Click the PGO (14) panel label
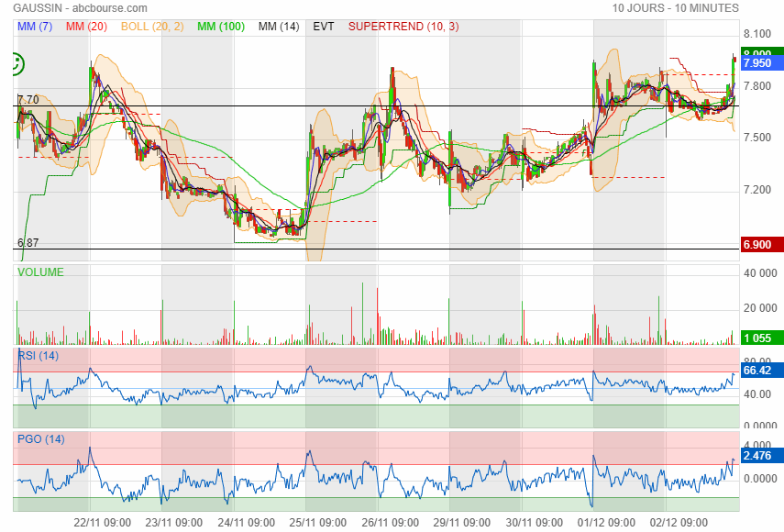Viewport: 784px width, 532px height. [41, 439]
